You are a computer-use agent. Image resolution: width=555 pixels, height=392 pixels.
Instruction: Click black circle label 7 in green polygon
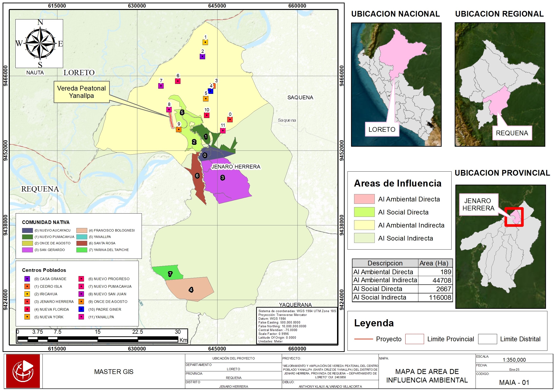(170, 274)
